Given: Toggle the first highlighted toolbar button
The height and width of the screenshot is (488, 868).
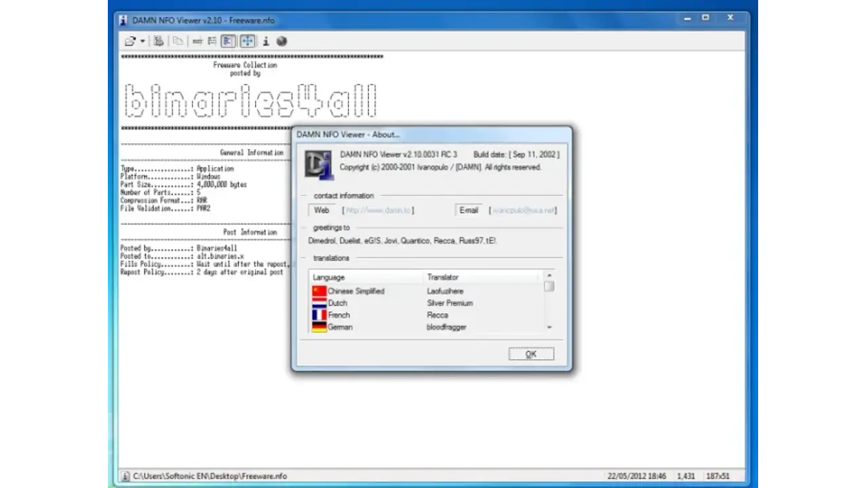Looking at the screenshot, I should (x=228, y=41).
